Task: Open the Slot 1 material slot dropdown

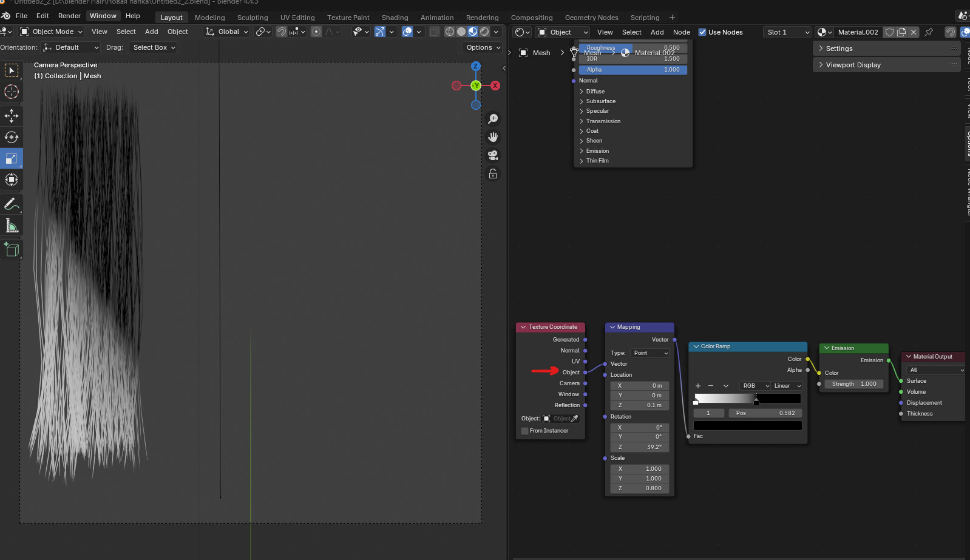Action: click(x=787, y=32)
